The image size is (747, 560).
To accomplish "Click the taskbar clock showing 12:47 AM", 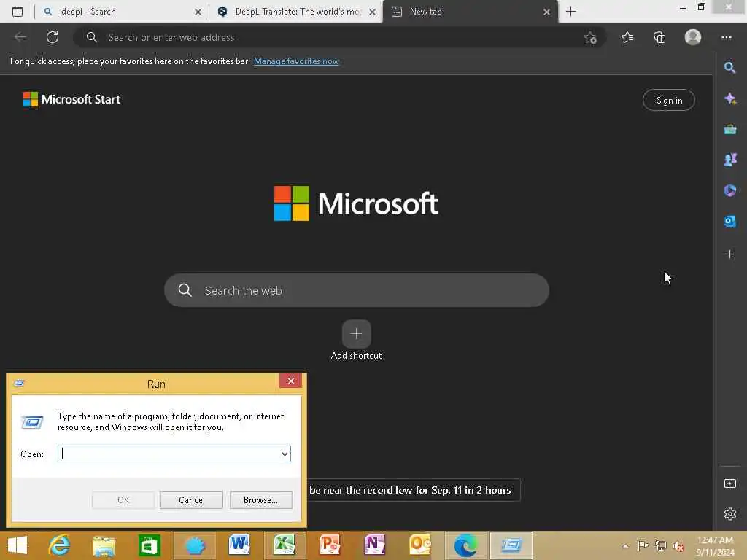I will coord(715,545).
